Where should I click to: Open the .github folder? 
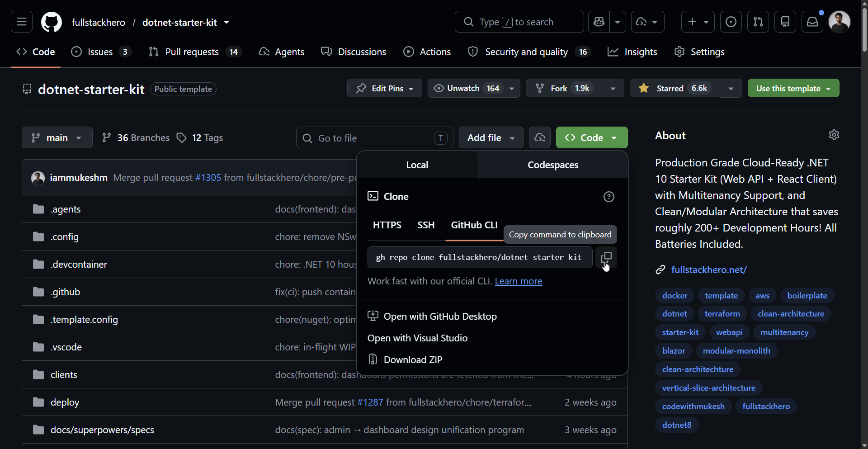[65, 292]
